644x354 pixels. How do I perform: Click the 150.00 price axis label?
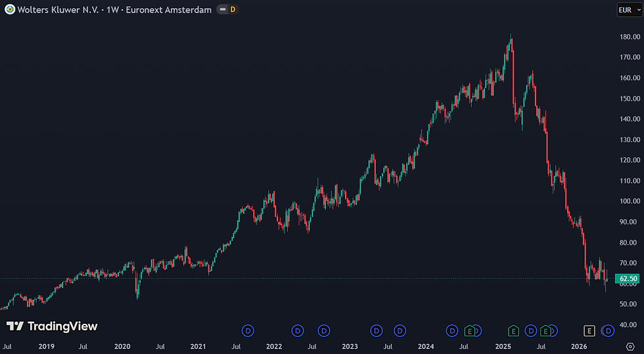coord(630,99)
